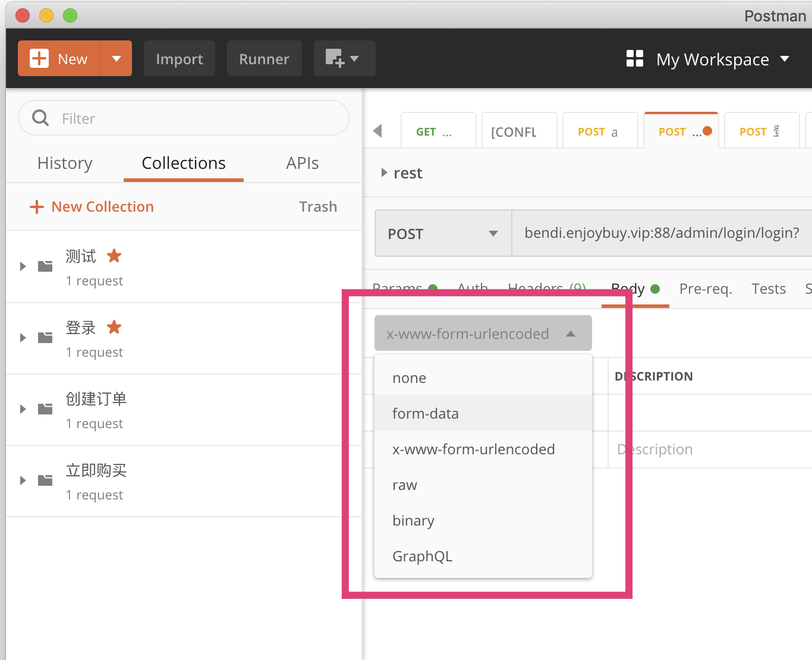The image size is (812, 660).
Task: Select raw body type
Action: pyautogui.click(x=483, y=485)
